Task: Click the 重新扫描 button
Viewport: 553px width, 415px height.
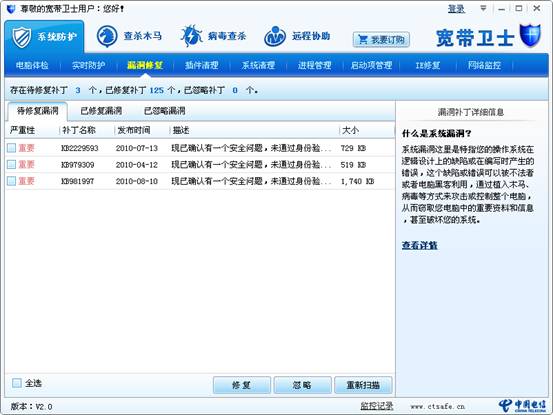Action: coord(363,385)
